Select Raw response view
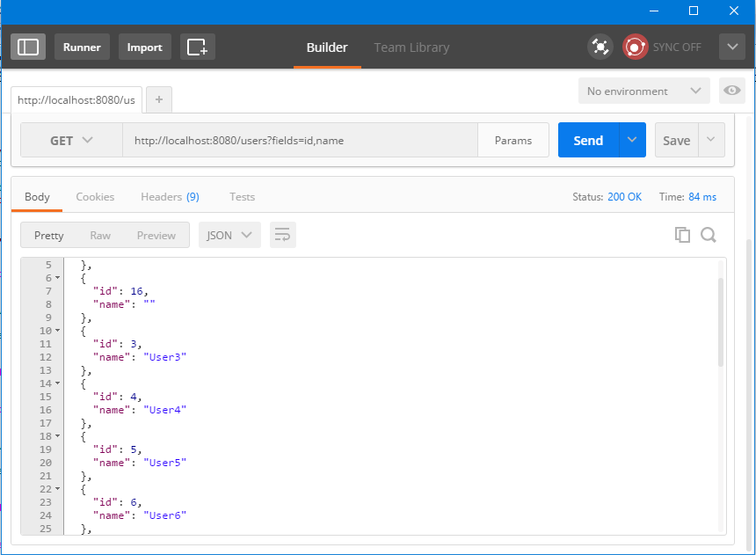Viewport: 756px width, 555px height. [x=100, y=235]
